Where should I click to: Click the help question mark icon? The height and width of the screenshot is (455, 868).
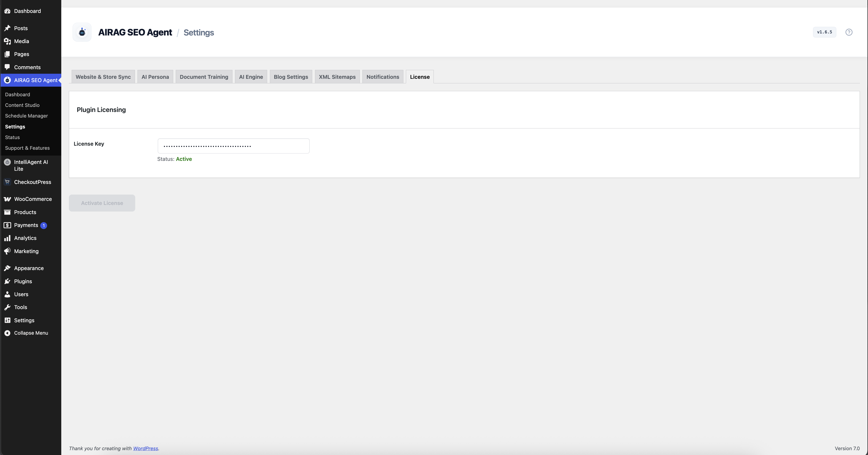pyautogui.click(x=849, y=32)
